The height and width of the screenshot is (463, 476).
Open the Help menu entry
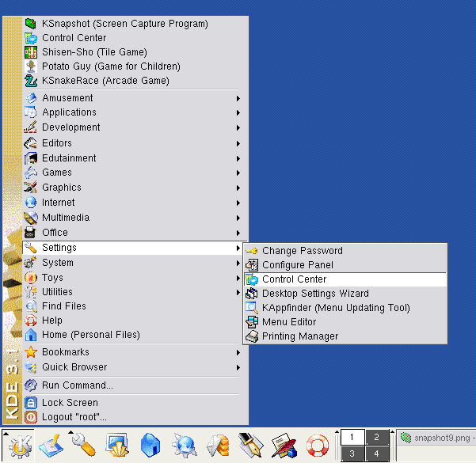[132, 321]
